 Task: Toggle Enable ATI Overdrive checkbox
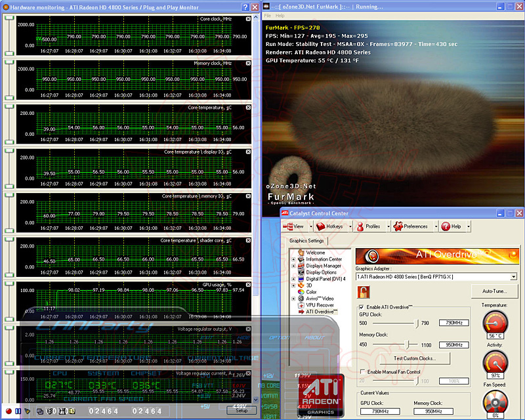coord(362,307)
